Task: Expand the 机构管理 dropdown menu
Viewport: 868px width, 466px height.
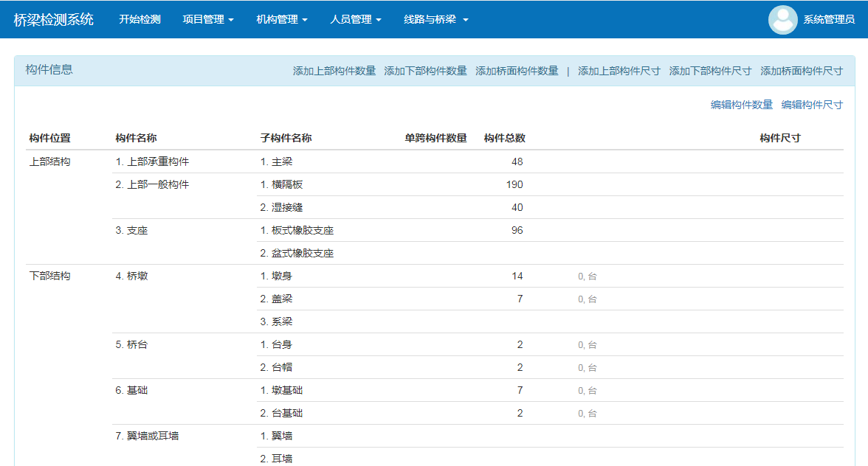Action: (x=282, y=20)
